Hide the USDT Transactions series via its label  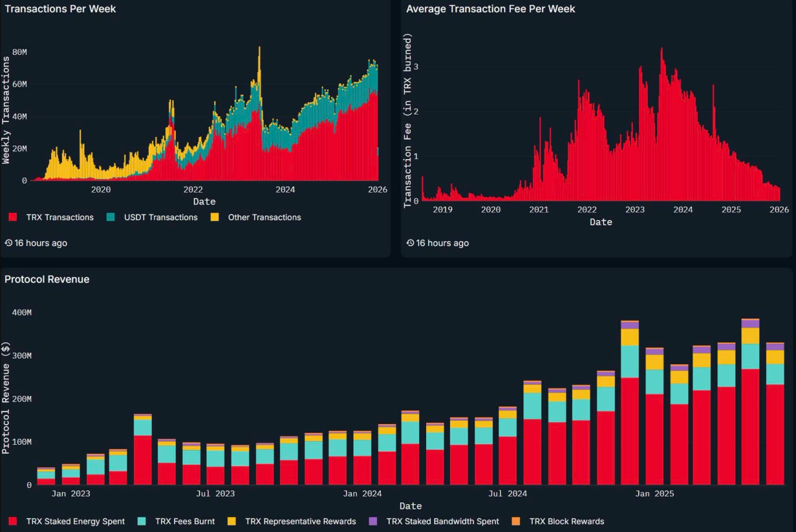click(160, 217)
